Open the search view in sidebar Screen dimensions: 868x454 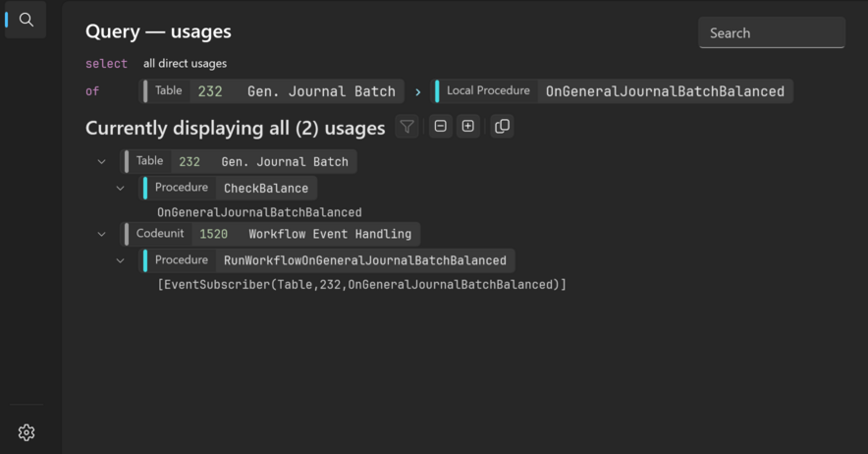coord(26,20)
